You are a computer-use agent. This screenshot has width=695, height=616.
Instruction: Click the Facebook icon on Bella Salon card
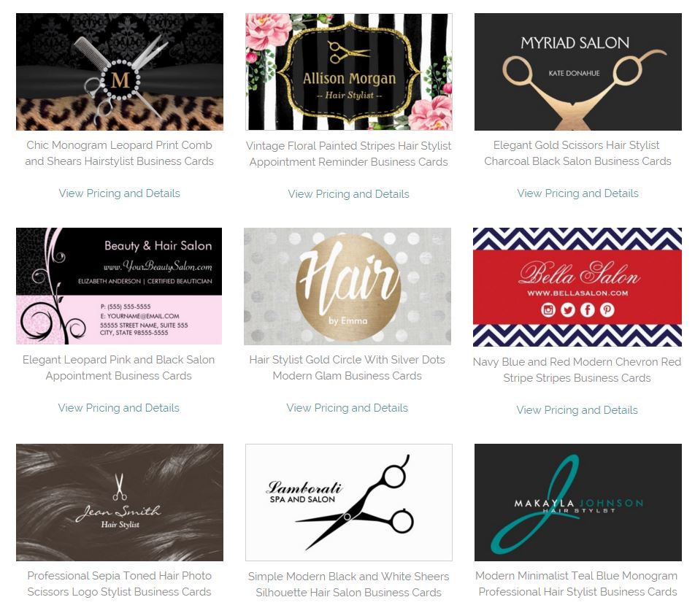[587, 309]
